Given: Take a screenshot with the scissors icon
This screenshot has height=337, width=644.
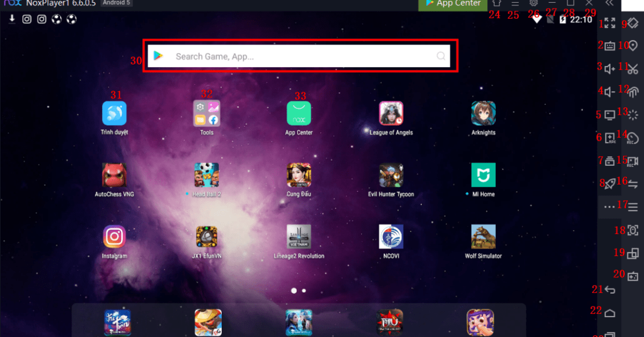Looking at the screenshot, I should [x=633, y=69].
